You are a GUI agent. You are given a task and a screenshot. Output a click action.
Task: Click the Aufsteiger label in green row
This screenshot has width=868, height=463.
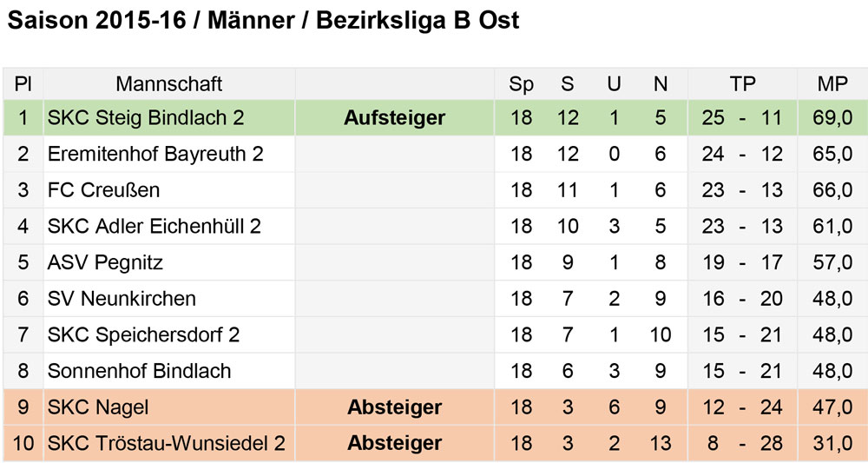point(394,118)
